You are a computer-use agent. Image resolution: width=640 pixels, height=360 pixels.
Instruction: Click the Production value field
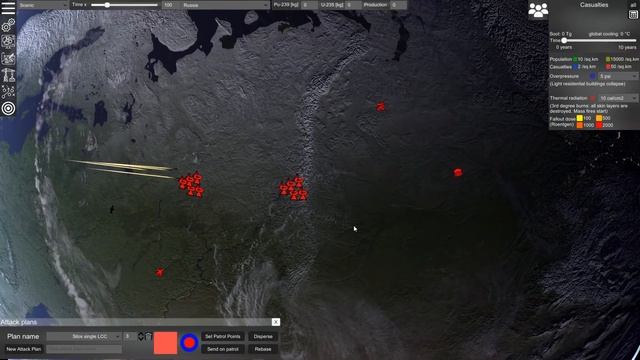[x=398, y=5]
